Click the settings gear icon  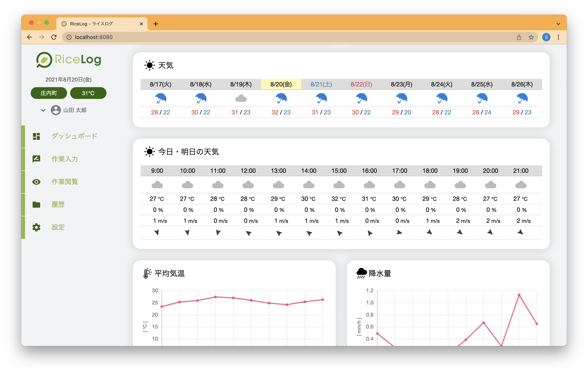pos(36,227)
